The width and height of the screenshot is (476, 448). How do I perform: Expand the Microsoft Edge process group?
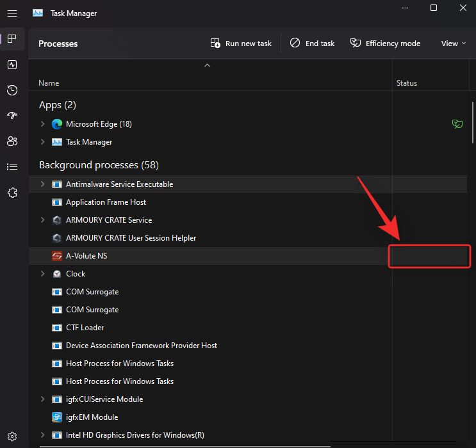coord(43,124)
